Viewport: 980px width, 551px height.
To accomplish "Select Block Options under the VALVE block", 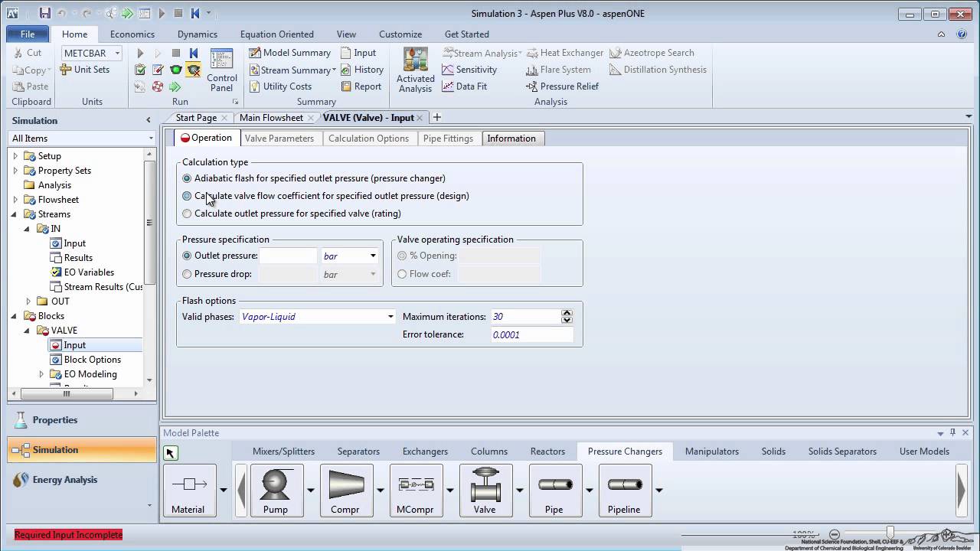I will point(93,360).
